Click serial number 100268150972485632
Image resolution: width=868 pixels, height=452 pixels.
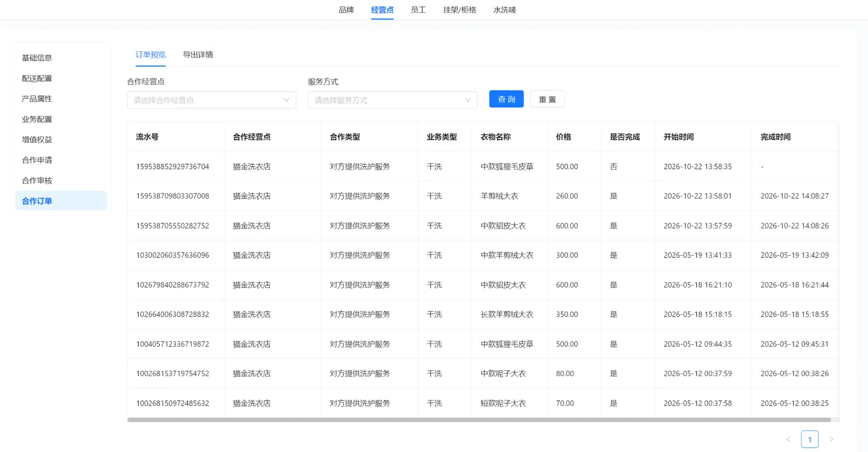pyautogui.click(x=173, y=403)
